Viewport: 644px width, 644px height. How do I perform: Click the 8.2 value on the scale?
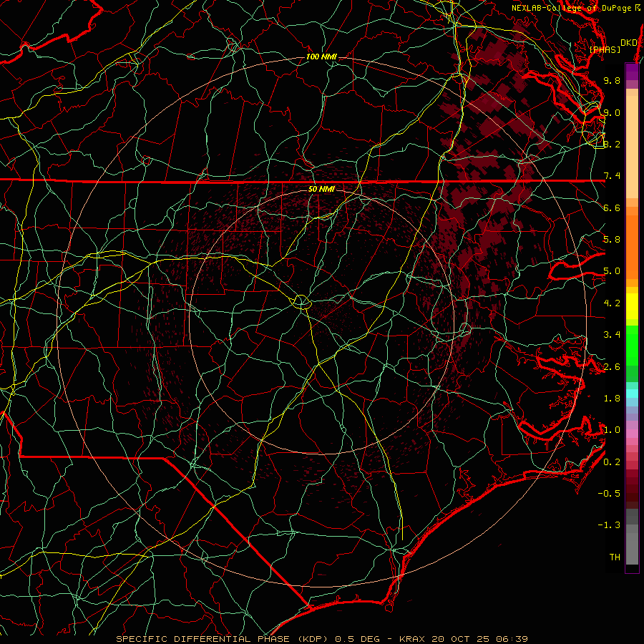click(612, 144)
